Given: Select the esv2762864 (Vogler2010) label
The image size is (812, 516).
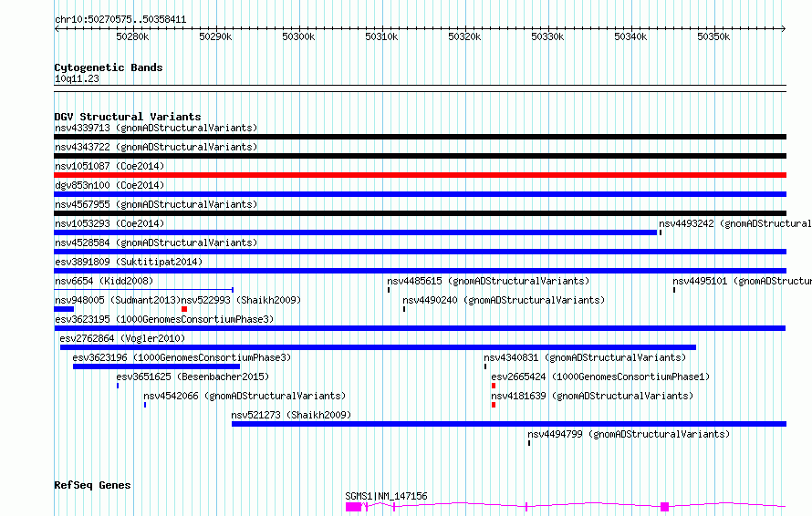Looking at the screenshot, I should tap(122, 338).
